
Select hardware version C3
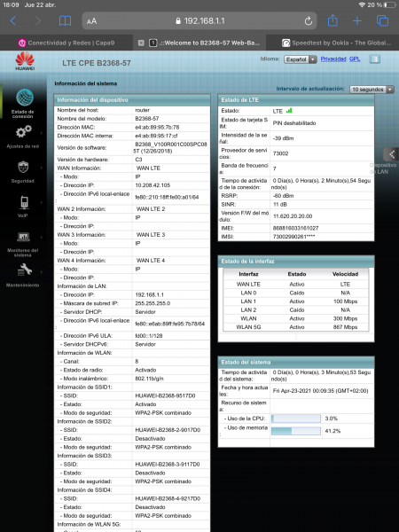point(138,160)
